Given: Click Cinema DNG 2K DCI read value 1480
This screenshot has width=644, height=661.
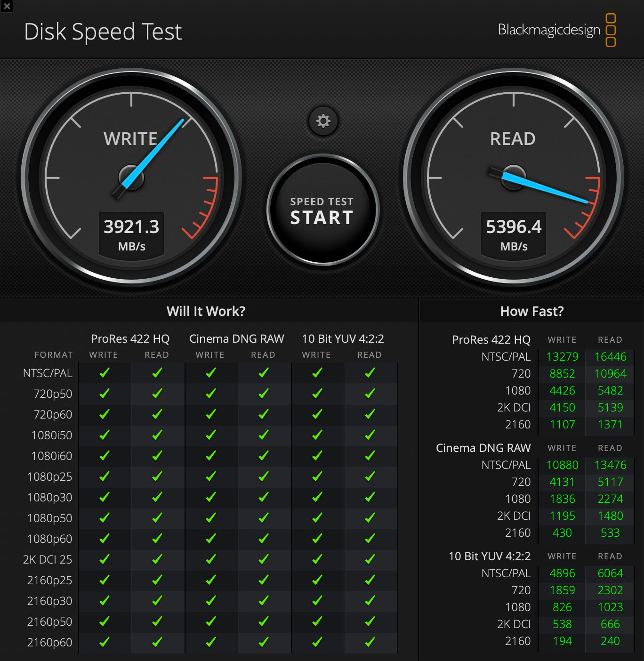Looking at the screenshot, I should tap(611, 516).
